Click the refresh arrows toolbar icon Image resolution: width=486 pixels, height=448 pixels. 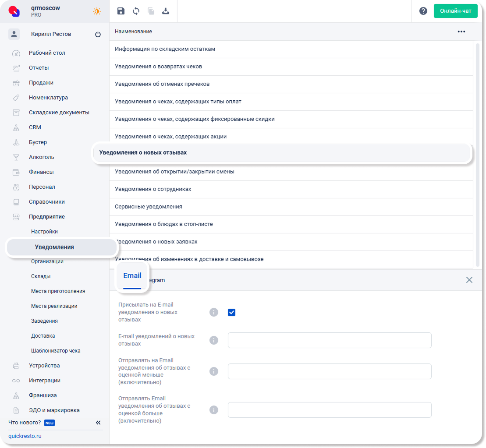coord(136,11)
